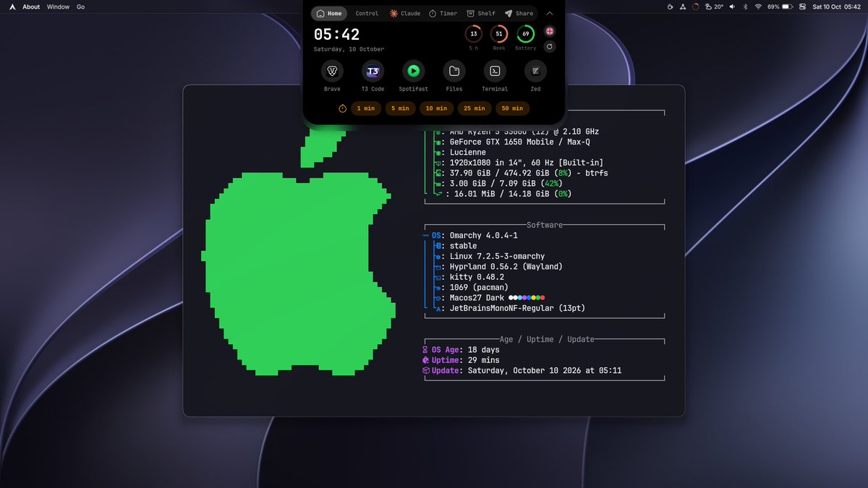Screen dimensions: 868x488
Task: Open the Zed editor icon
Action: [x=535, y=71]
